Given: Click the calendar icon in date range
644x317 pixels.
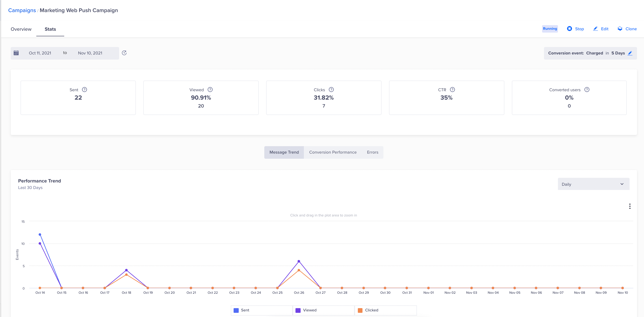Looking at the screenshot, I should tap(16, 53).
